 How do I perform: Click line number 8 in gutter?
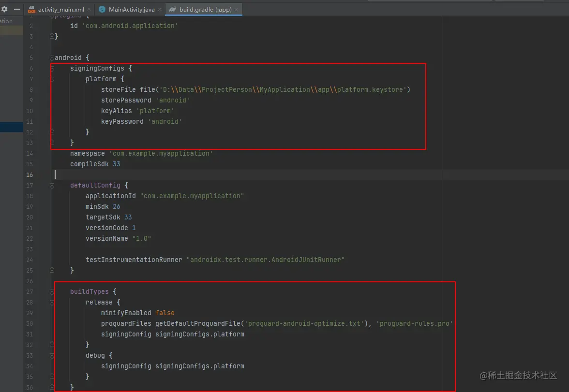[x=31, y=89]
